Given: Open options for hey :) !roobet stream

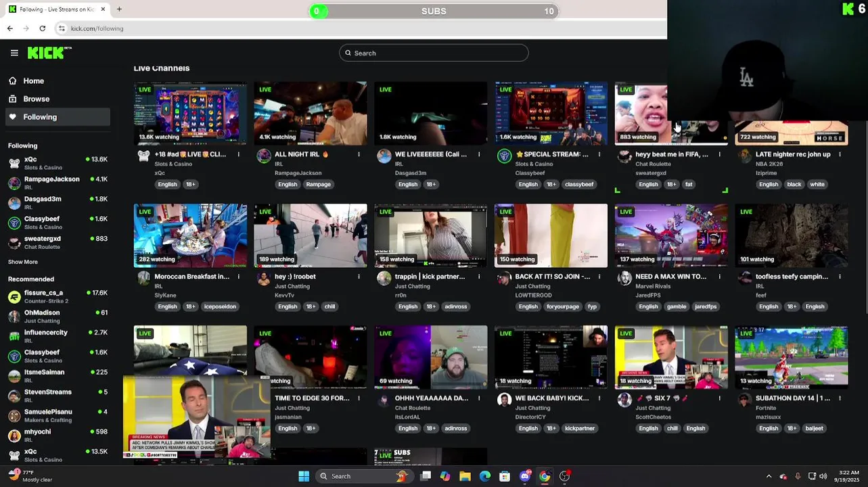Looking at the screenshot, I should (x=359, y=277).
